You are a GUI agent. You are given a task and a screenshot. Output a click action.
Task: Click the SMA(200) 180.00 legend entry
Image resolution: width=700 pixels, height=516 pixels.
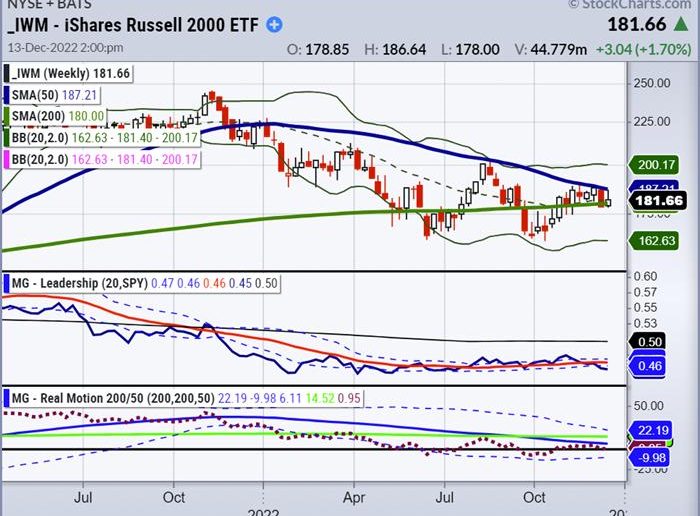[54, 116]
